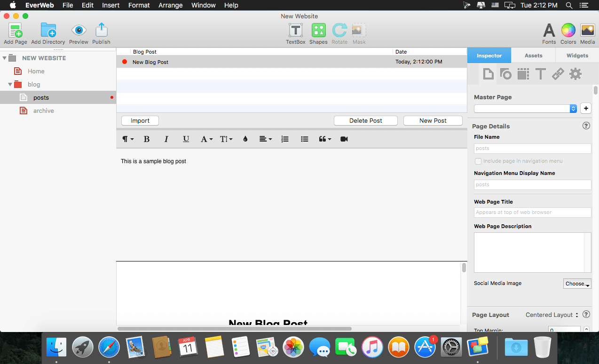Open the Shapes tool

(x=318, y=31)
